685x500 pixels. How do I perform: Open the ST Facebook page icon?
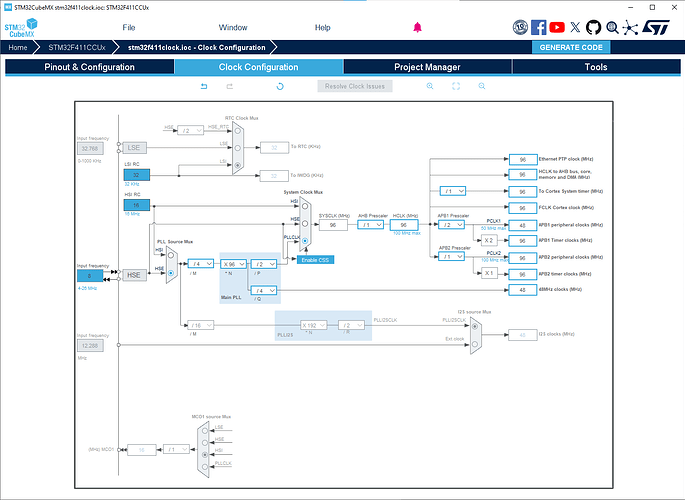[538, 28]
